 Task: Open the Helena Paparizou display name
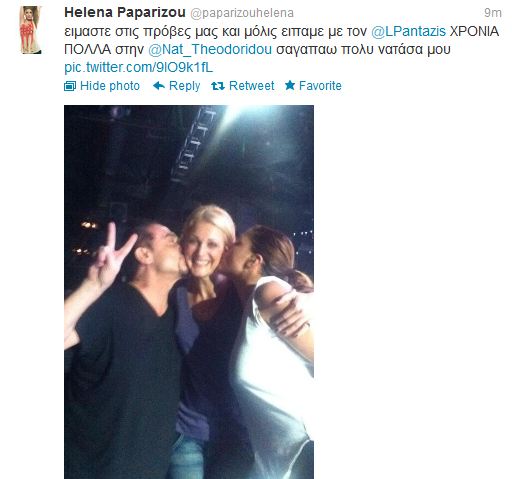click(x=125, y=13)
